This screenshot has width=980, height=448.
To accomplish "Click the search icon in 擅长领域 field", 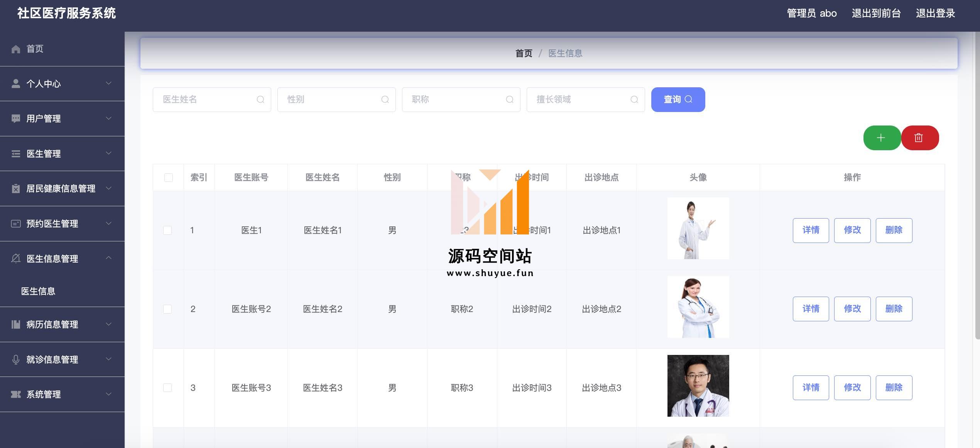I will (634, 100).
